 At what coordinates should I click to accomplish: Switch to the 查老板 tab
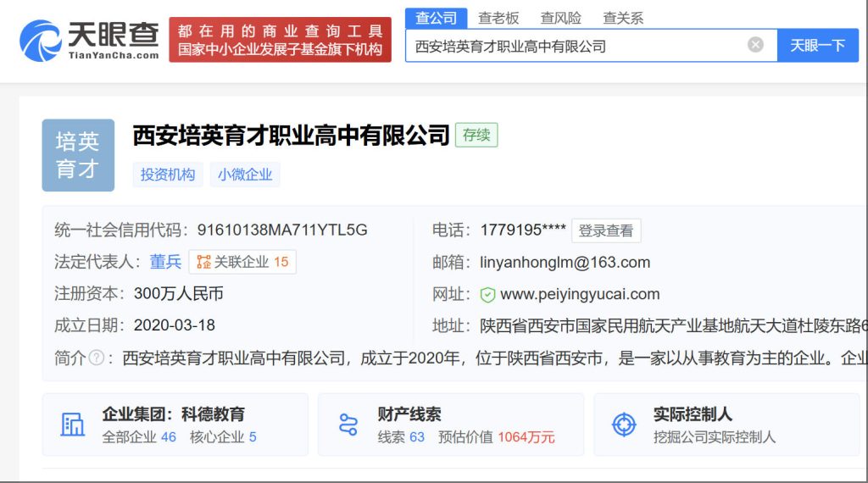498,19
